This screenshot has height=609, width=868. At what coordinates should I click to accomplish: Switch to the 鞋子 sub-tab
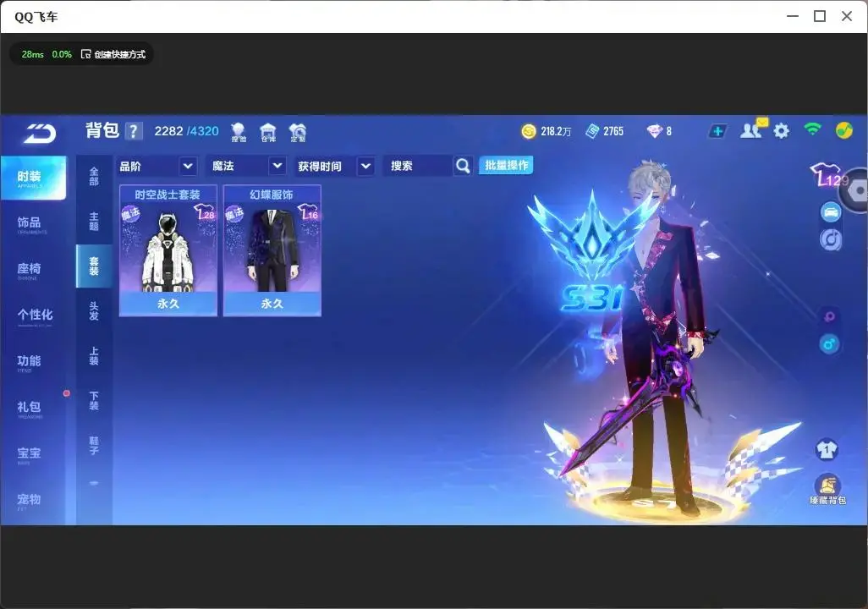94,446
